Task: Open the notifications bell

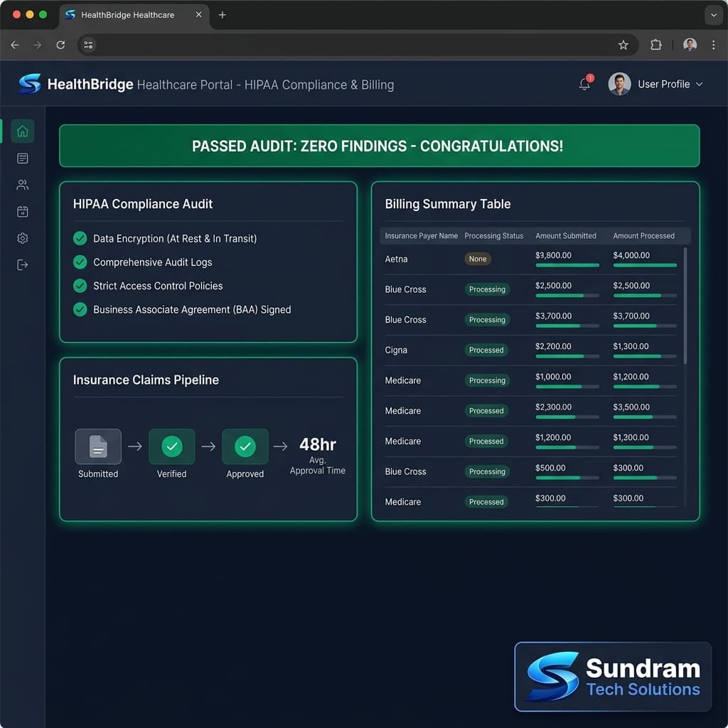Action: click(x=585, y=84)
